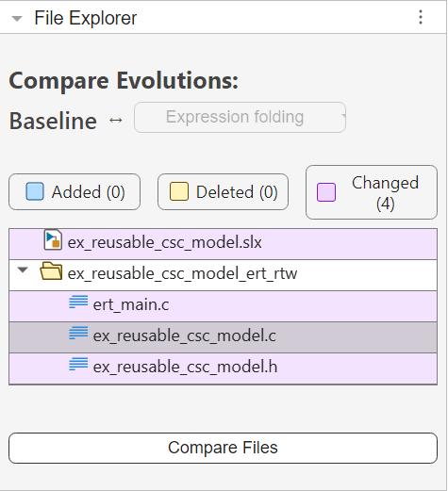Select the ex_reusable_csc_model.h file row
The width and height of the screenshot is (448, 491).
point(223,368)
